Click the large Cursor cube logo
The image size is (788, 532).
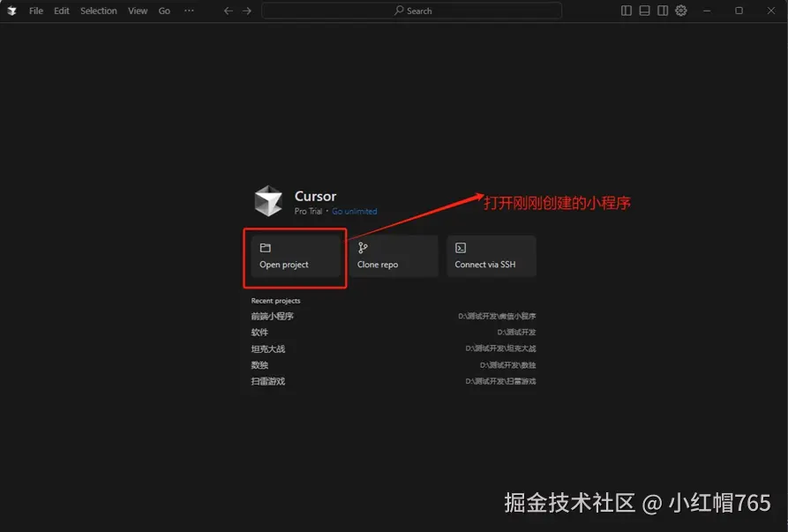pyautogui.click(x=268, y=201)
